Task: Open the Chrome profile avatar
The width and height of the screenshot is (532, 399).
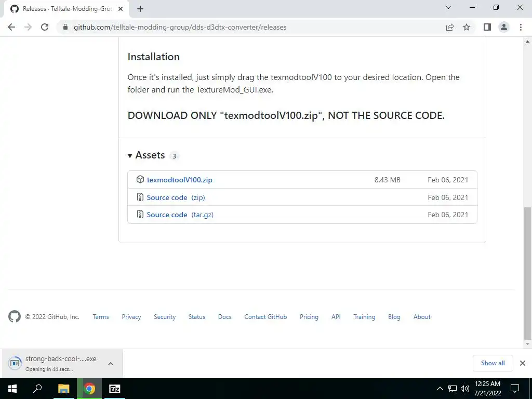Action: tap(504, 27)
